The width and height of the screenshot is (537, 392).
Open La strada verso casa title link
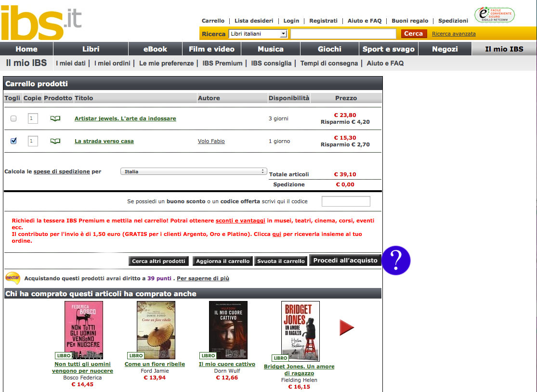pyautogui.click(x=104, y=141)
